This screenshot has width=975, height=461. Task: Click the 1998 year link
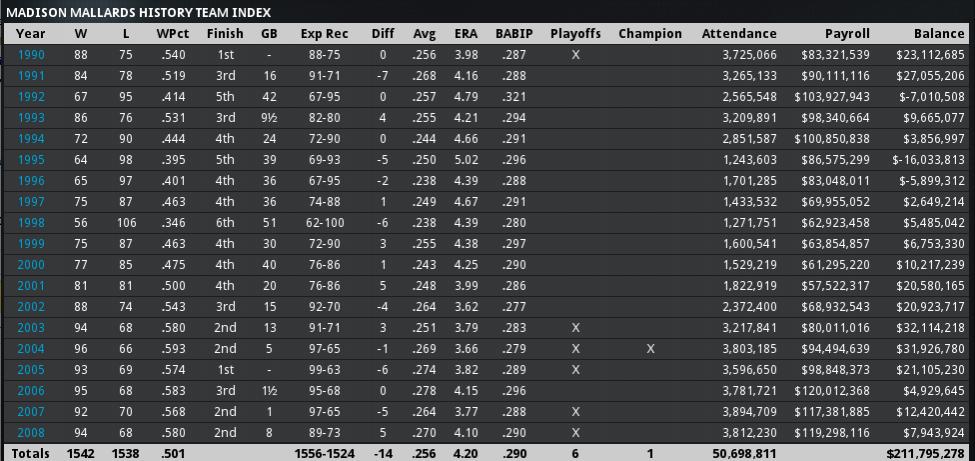[x=31, y=222]
